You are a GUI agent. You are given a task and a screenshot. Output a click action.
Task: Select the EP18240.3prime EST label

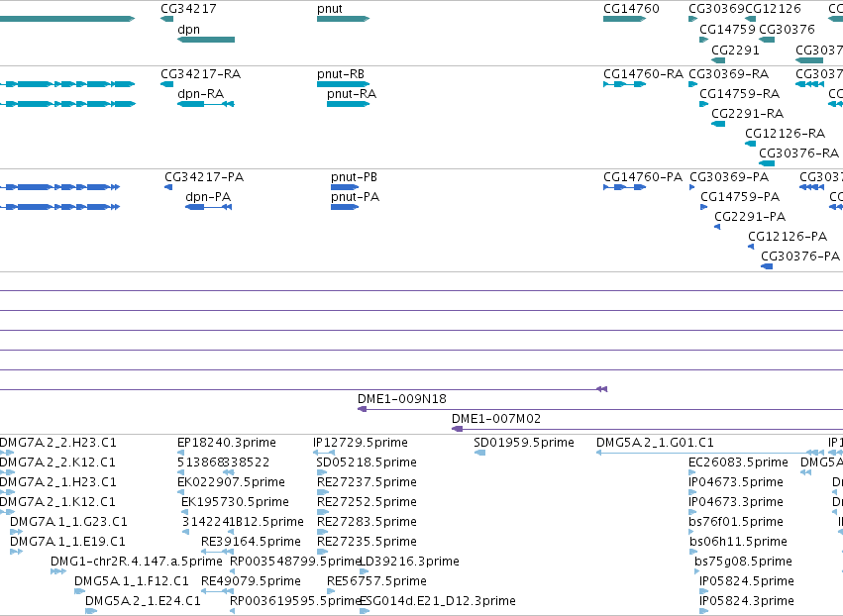pyautogui.click(x=226, y=443)
